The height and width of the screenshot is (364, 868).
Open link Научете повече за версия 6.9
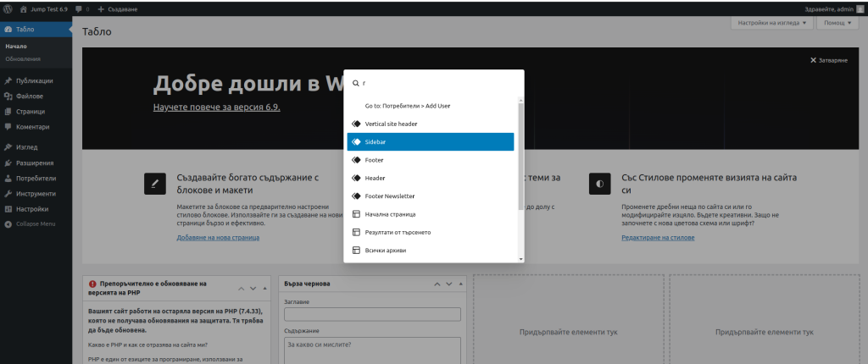216,108
